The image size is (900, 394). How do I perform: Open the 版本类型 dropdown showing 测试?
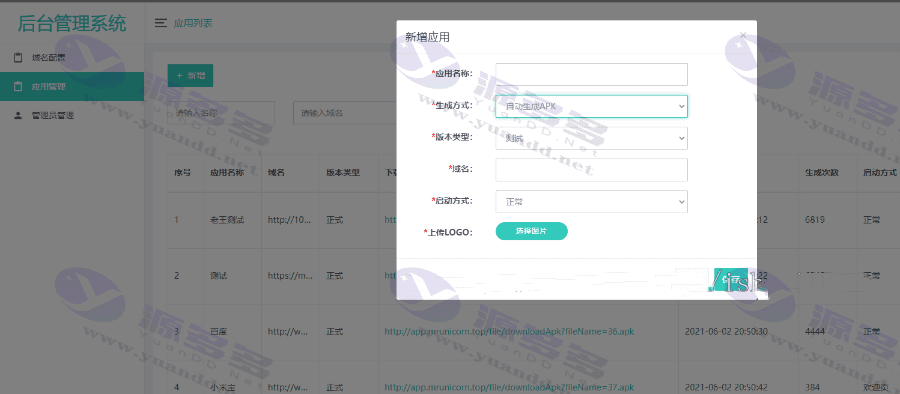(x=591, y=138)
